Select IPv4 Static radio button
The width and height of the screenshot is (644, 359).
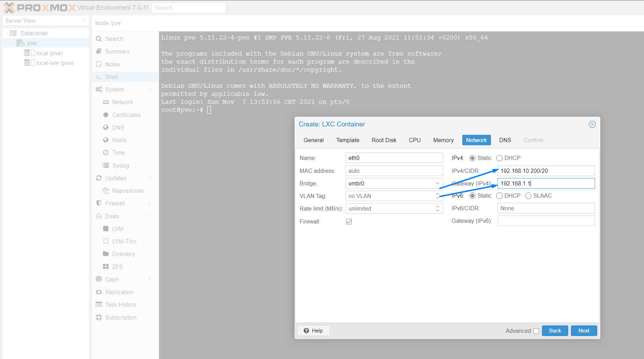pos(472,158)
